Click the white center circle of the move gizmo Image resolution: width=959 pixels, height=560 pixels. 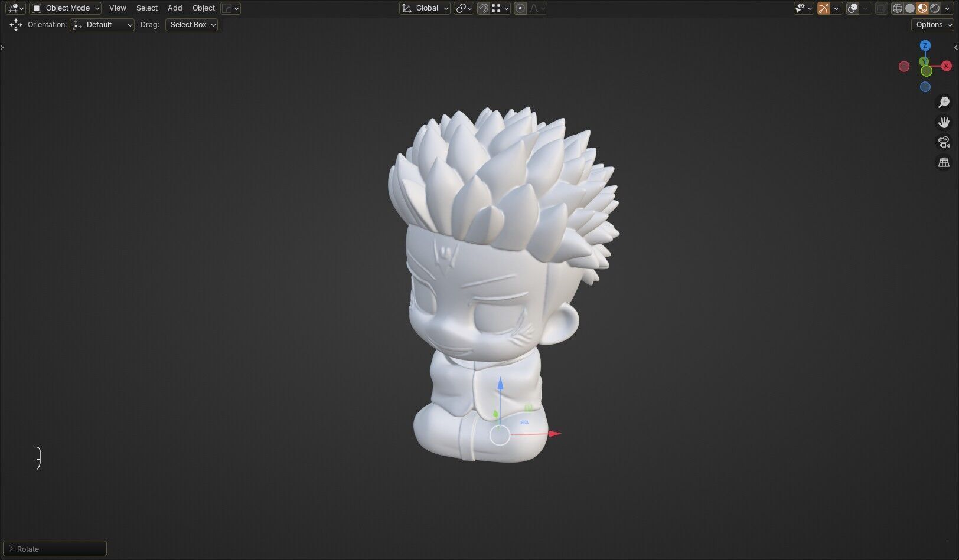click(x=500, y=435)
